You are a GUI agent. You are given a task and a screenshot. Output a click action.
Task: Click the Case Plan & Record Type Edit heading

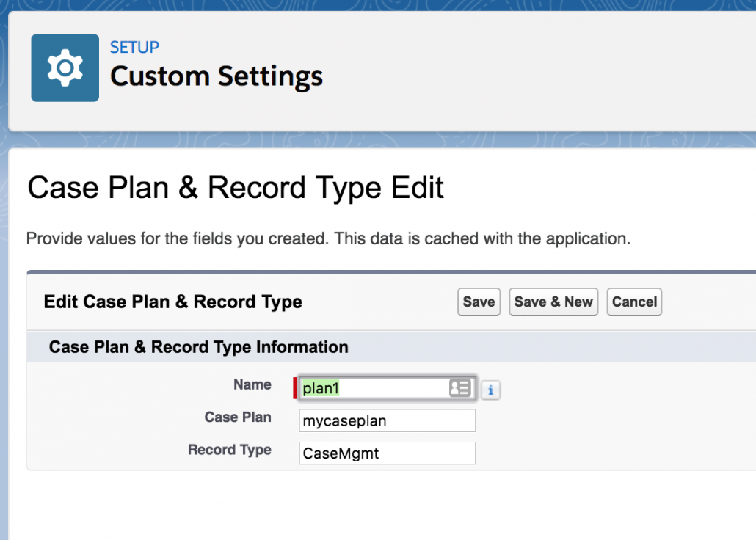click(236, 188)
